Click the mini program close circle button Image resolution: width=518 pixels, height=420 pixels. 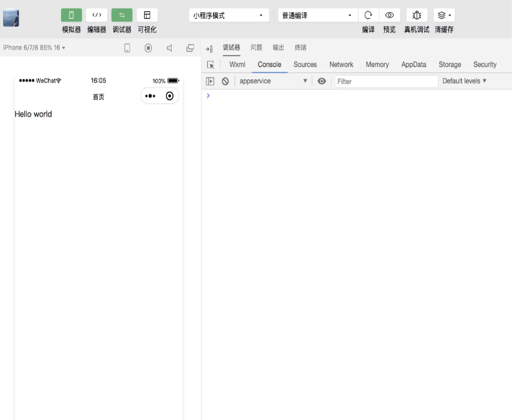click(x=169, y=96)
